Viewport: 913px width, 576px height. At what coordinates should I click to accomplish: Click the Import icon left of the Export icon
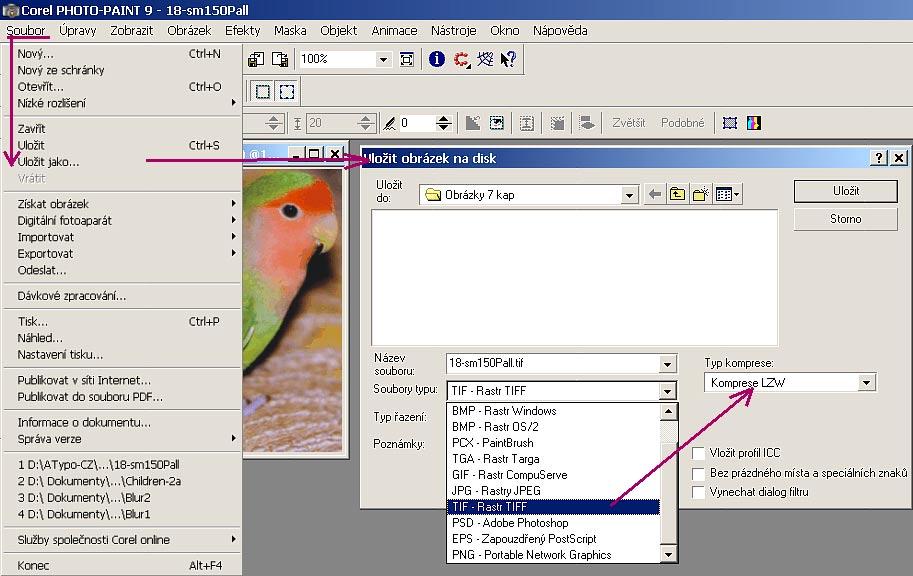click(x=256, y=59)
